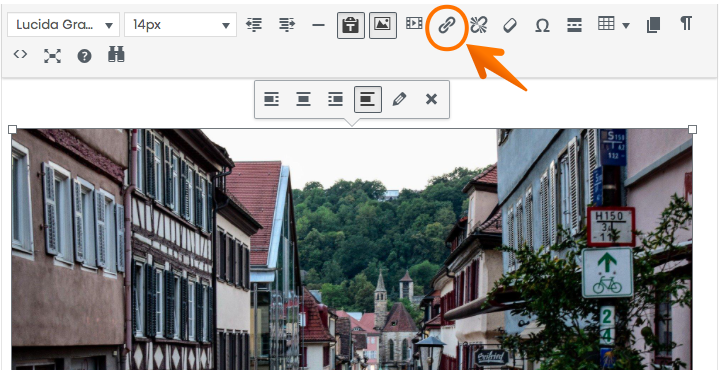The width and height of the screenshot is (720, 370).
Task: Open the source code view icon
Action: 20,55
